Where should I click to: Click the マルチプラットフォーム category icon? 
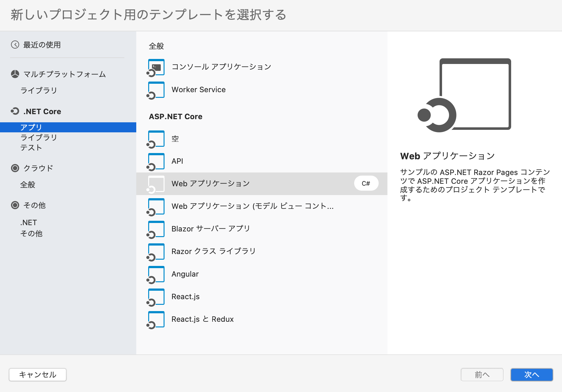tap(15, 74)
